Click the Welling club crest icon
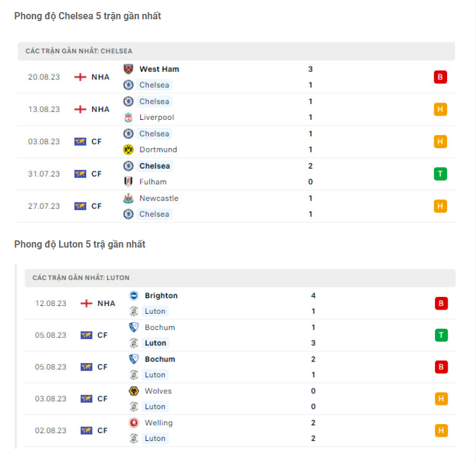Image resolution: width=476 pixels, height=462 pixels. [134, 423]
